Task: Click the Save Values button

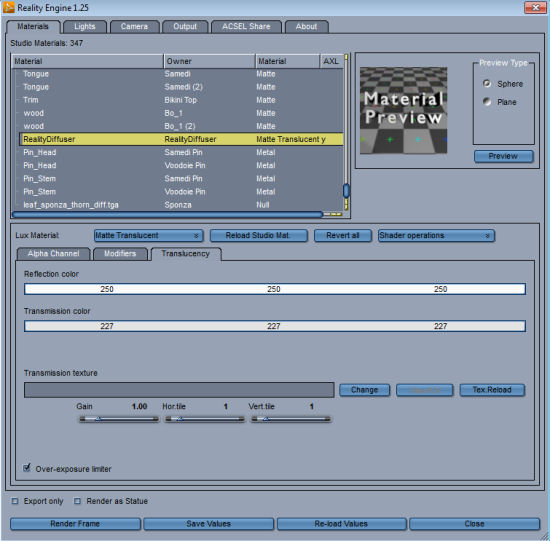Action: (208, 524)
